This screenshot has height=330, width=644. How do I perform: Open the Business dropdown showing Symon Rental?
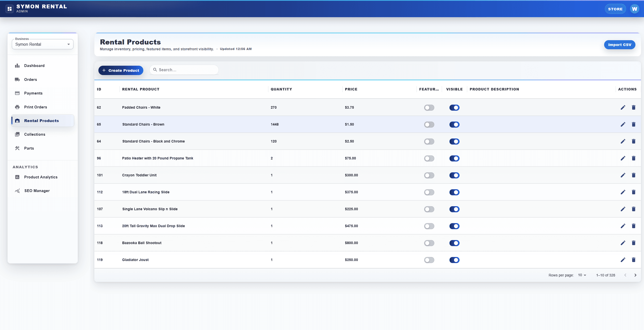coord(42,44)
